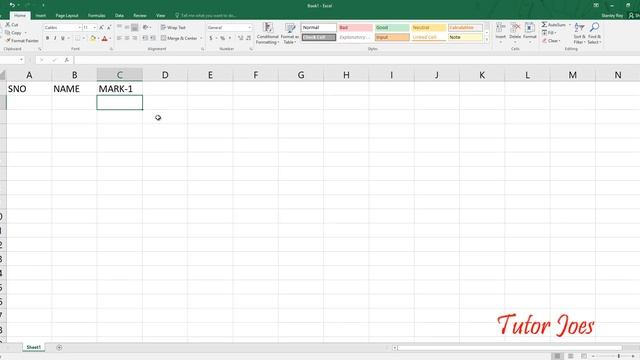Set bottom vertical alignment
This screenshot has height=360, width=640.
tap(134, 27)
